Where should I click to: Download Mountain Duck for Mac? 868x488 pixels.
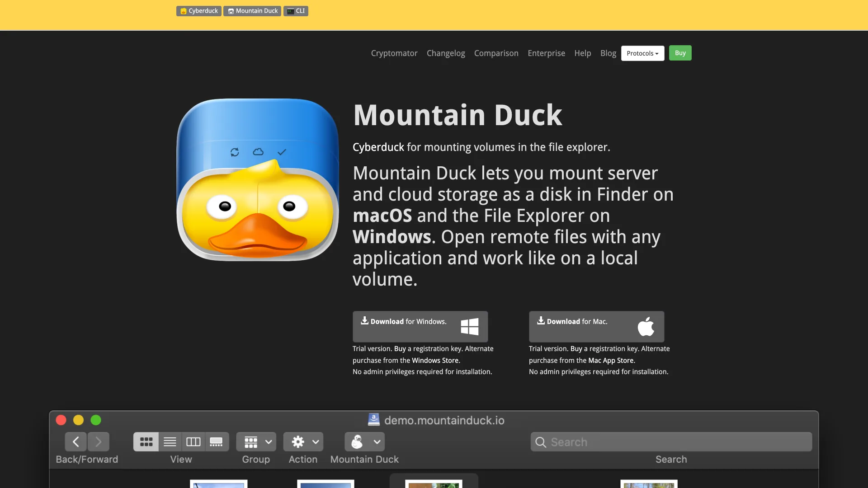596,326
